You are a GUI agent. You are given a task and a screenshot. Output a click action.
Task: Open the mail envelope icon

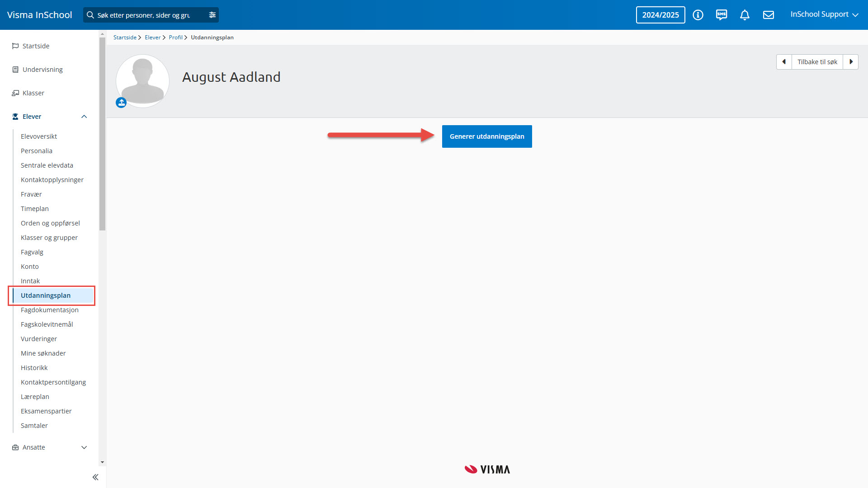pos(768,15)
